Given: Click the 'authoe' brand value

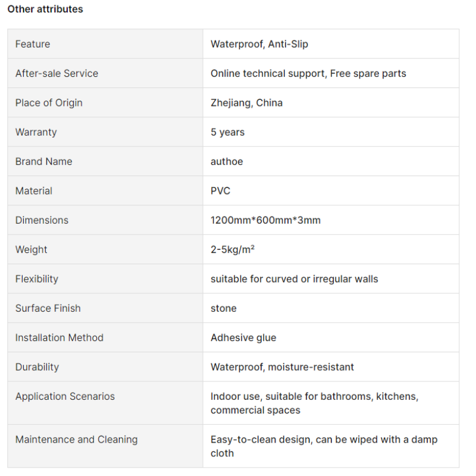Looking at the screenshot, I should pos(227,161).
